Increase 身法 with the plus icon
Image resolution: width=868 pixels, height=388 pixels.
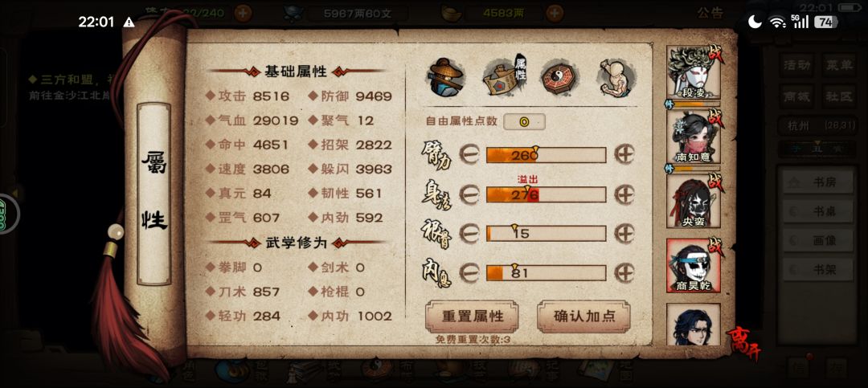tap(624, 194)
